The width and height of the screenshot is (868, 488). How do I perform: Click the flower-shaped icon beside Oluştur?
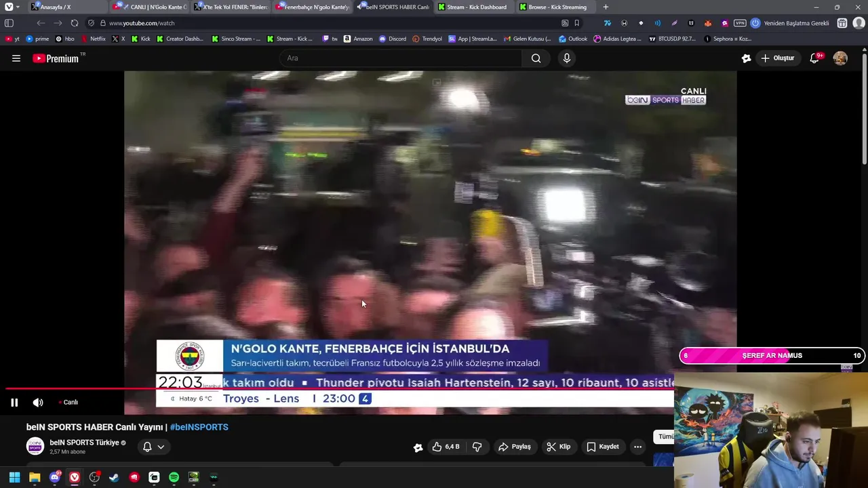click(746, 58)
